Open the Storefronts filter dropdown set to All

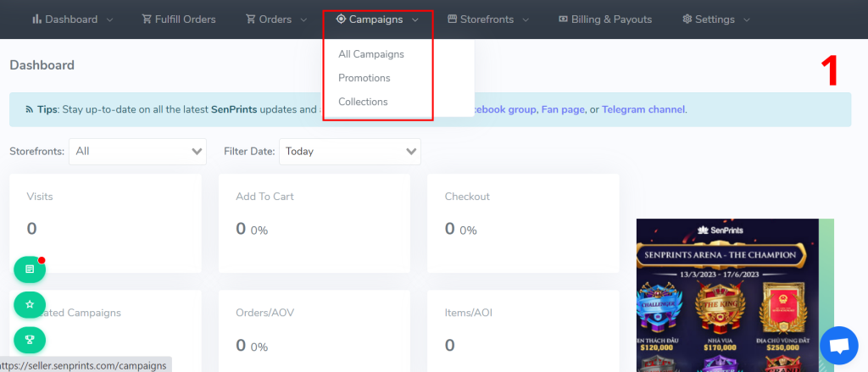click(137, 151)
